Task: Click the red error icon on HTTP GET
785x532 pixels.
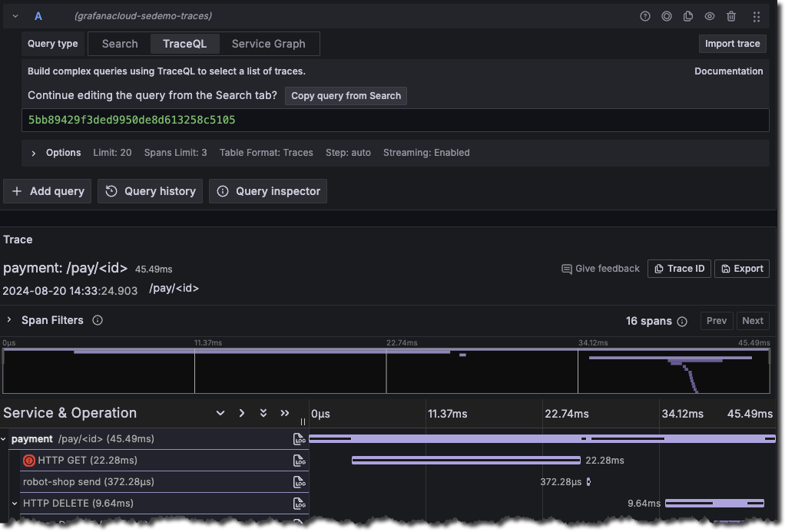Action: point(29,461)
